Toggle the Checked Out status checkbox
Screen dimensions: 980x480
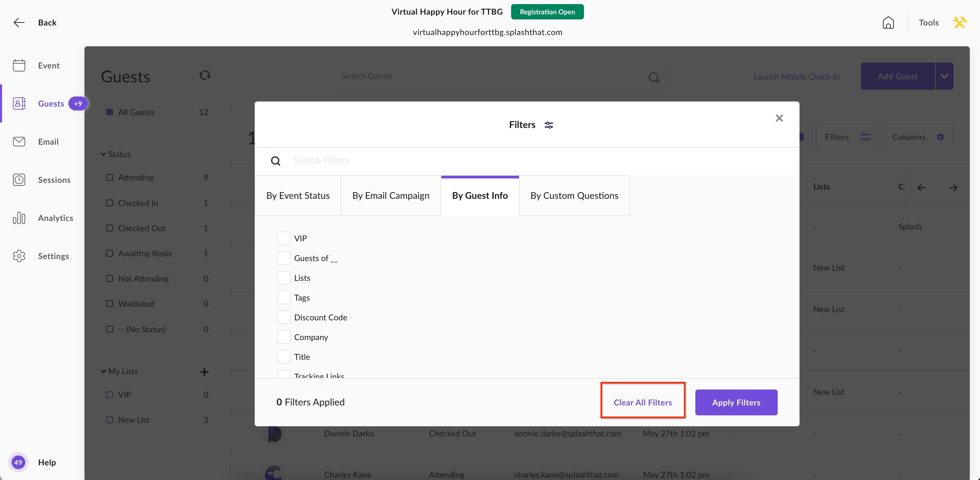pyautogui.click(x=110, y=228)
